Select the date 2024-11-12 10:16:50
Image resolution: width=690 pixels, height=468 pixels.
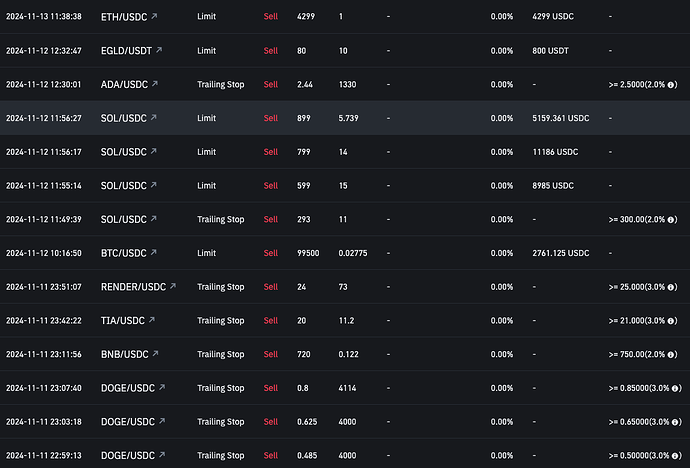tap(44, 253)
